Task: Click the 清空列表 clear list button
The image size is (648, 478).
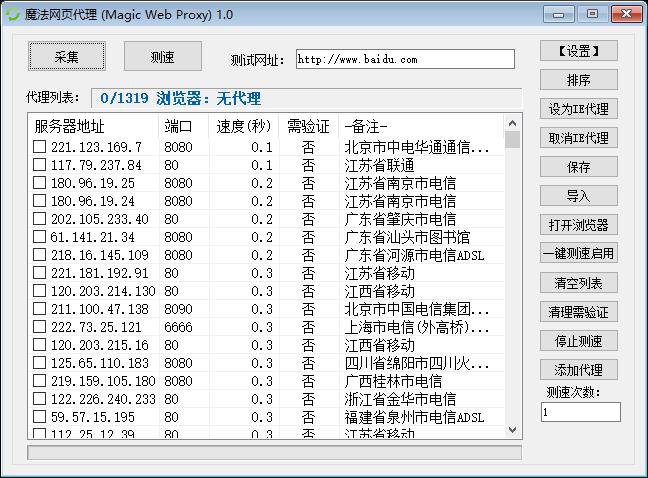Action: pos(579,283)
